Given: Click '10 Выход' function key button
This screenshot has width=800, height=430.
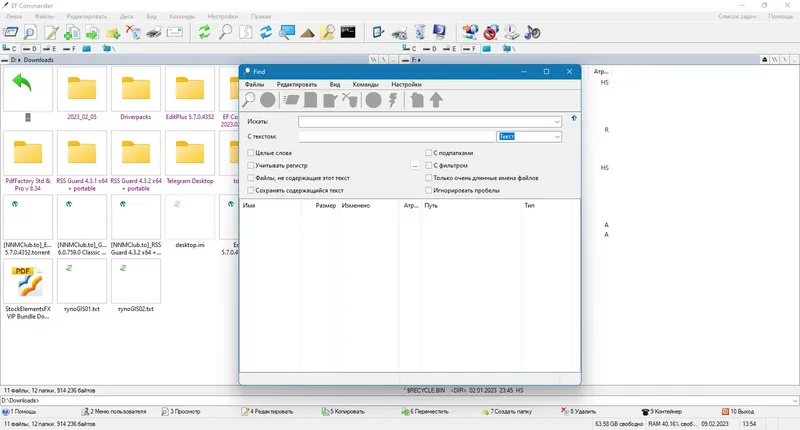Looking at the screenshot, I should pyautogui.click(x=738, y=411).
